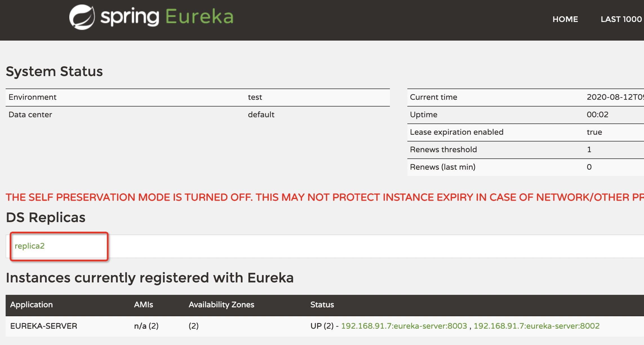The width and height of the screenshot is (644, 345).
Task: Click Instances currently registered heading
Action: (150, 278)
